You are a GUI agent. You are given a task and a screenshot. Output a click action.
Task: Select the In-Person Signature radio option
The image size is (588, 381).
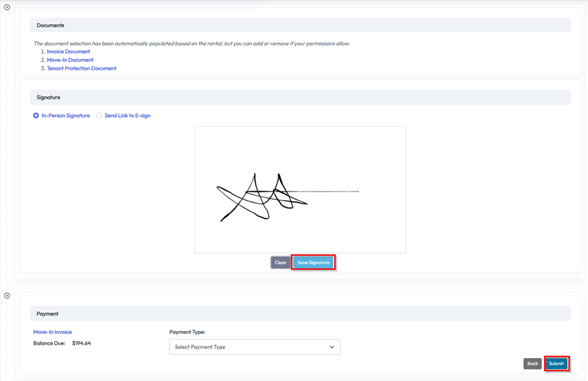pos(36,115)
